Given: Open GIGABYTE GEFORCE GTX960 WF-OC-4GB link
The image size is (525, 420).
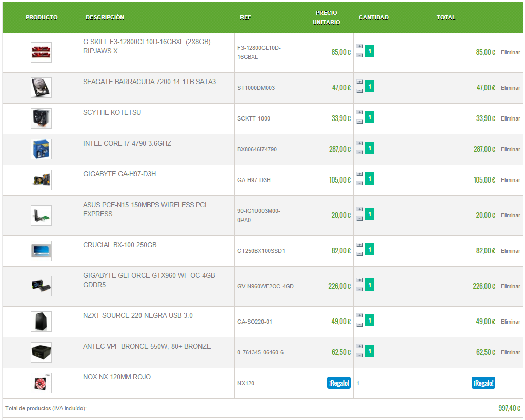Looking at the screenshot, I should [x=149, y=280].
